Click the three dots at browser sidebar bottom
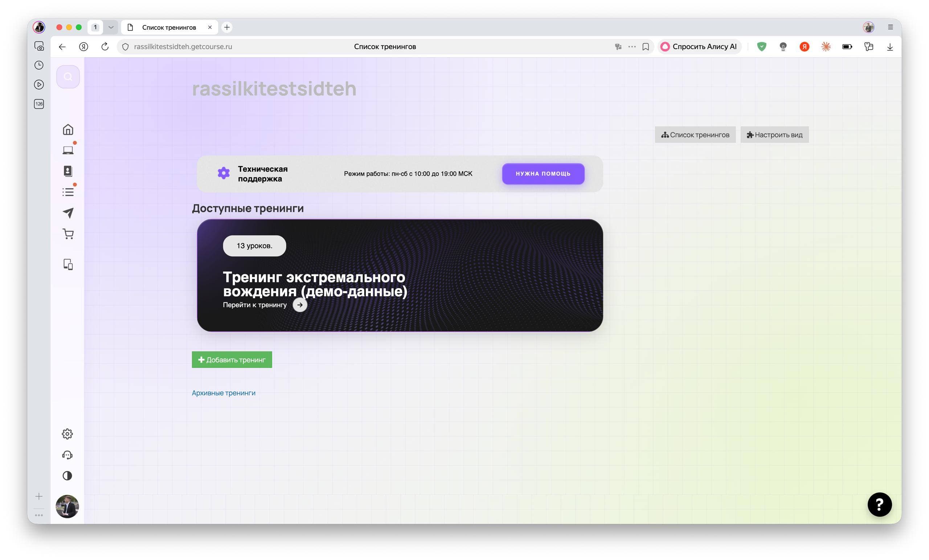The image size is (929, 560). pyautogui.click(x=39, y=515)
